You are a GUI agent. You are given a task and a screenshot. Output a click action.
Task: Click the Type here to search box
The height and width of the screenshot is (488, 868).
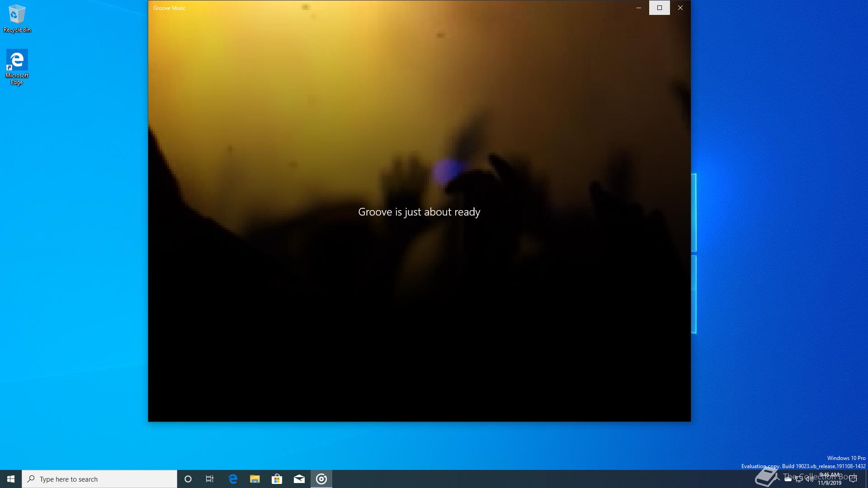pyautogui.click(x=99, y=479)
